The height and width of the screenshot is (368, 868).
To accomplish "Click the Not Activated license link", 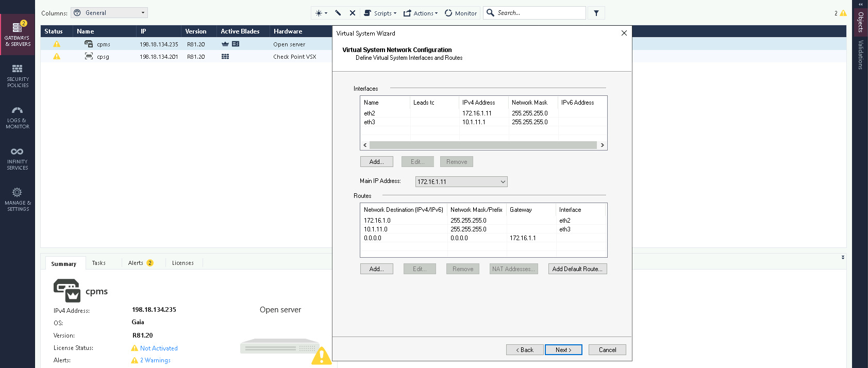I will click(x=159, y=348).
